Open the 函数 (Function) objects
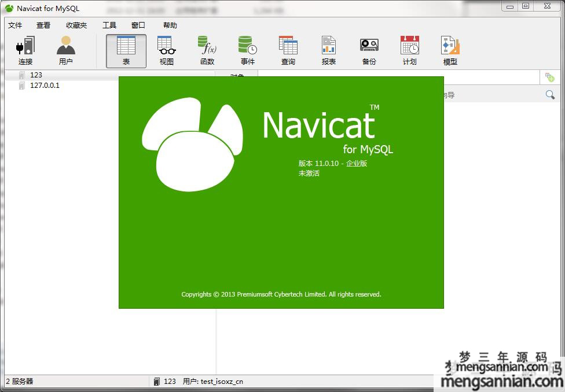This screenshot has width=565, height=392. click(x=207, y=51)
